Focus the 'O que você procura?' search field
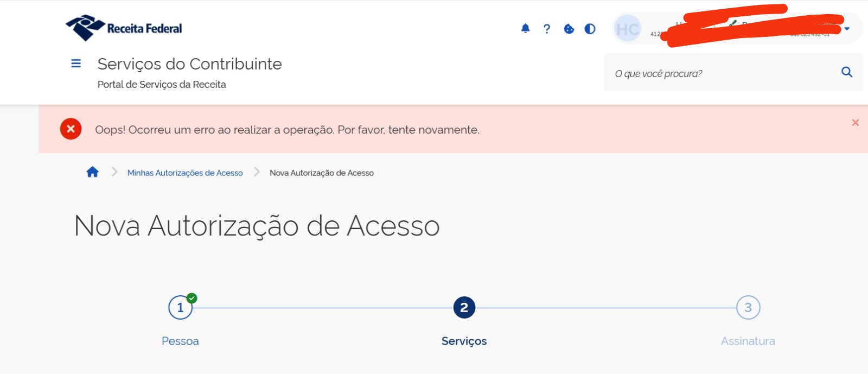The width and height of the screenshot is (868, 374). coord(722,73)
